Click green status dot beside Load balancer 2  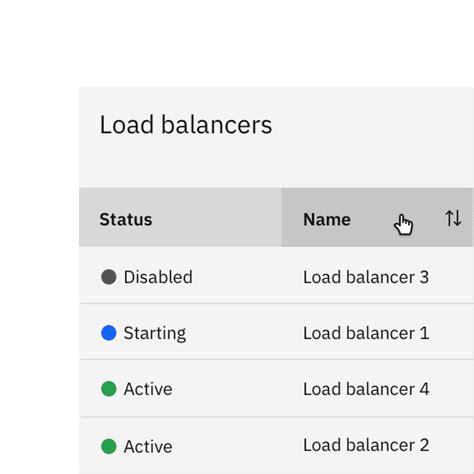(109, 446)
